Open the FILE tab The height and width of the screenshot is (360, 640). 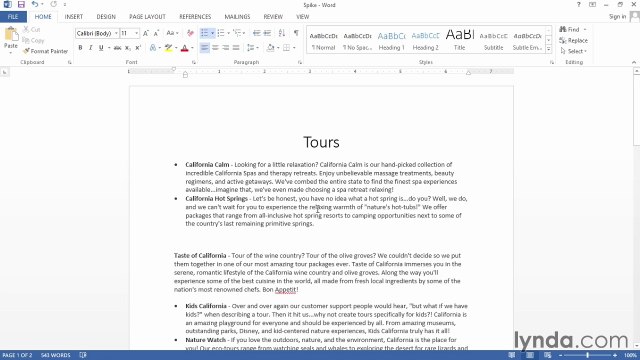pyautogui.click(x=13, y=17)
